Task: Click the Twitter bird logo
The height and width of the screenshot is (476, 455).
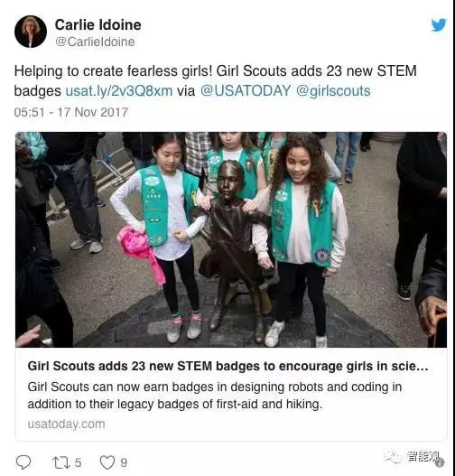Action: click(439, 24)
